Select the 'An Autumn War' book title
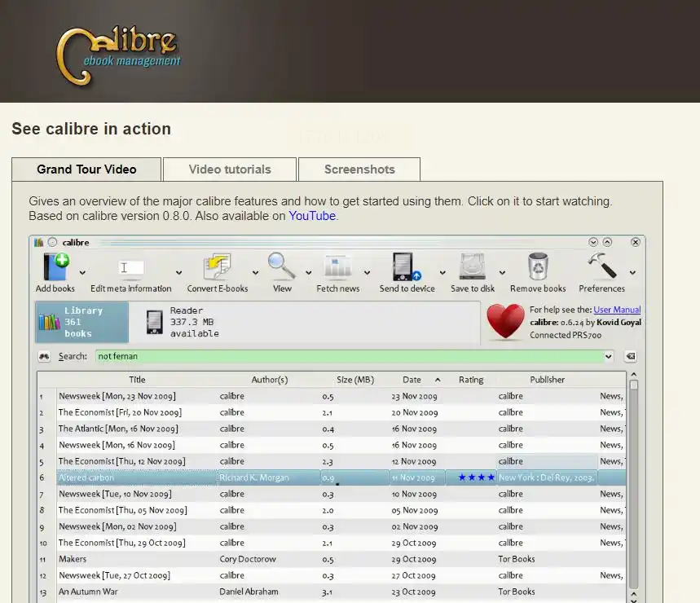The height and width of the screenshot is (603, 700). (x=88, y=592)
